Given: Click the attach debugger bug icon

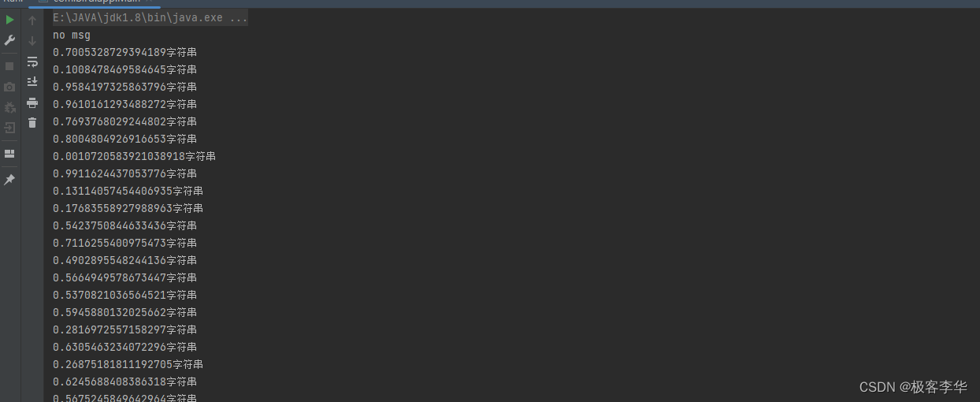Looking at the screenshot, I should pyautogui.click(x=9, y=107).
